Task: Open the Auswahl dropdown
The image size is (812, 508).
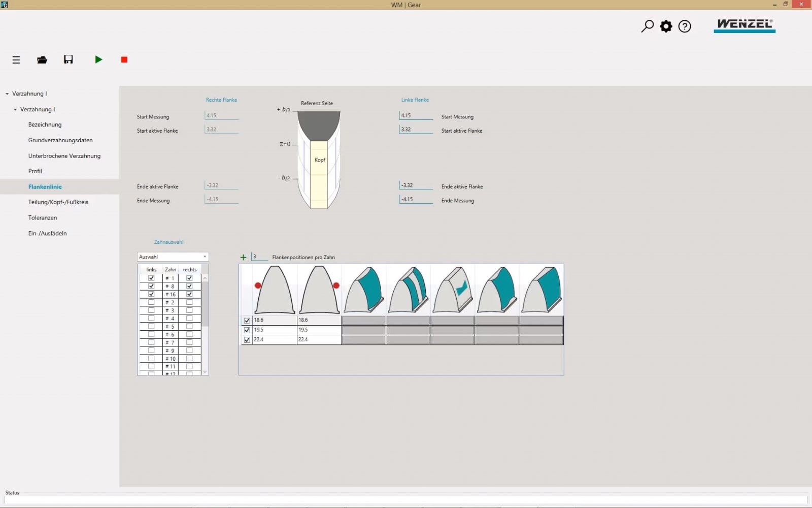Action: point(173,257)
